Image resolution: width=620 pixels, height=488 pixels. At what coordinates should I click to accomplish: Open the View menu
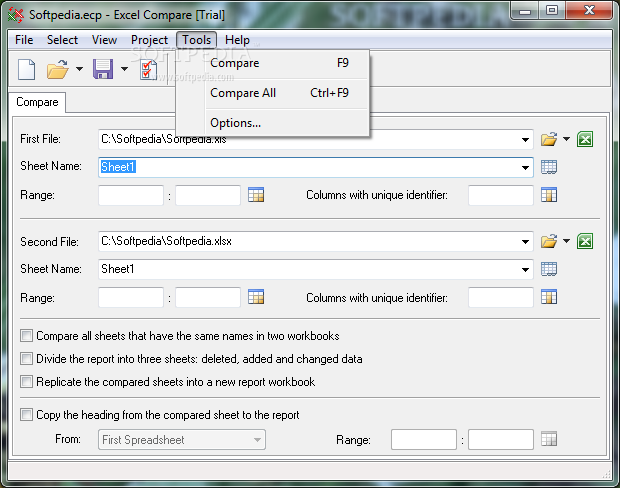[x=104, y=40]
